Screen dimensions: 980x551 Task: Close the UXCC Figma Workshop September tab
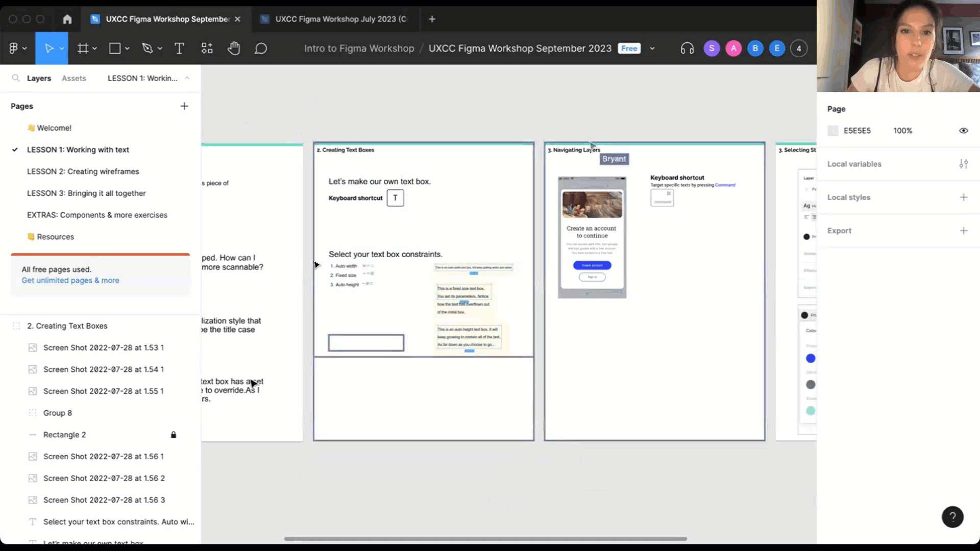(x=237, y=19)
